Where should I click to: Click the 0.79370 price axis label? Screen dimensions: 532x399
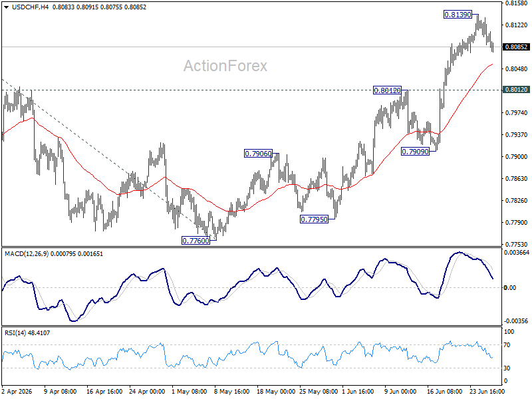pos(517,135)
